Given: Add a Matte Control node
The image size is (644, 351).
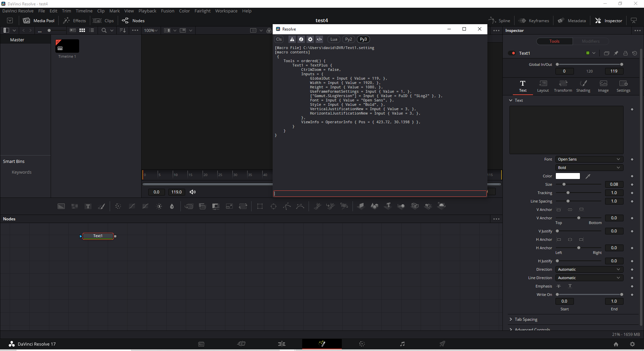Looking at the screenshot, I should 216,206.
